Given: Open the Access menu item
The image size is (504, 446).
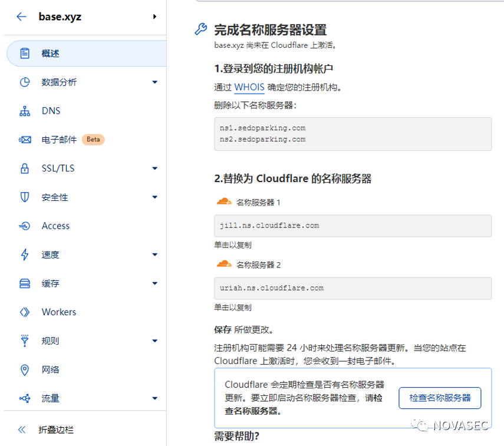Looking at the screenshot, I should click(x=55, y=226).
